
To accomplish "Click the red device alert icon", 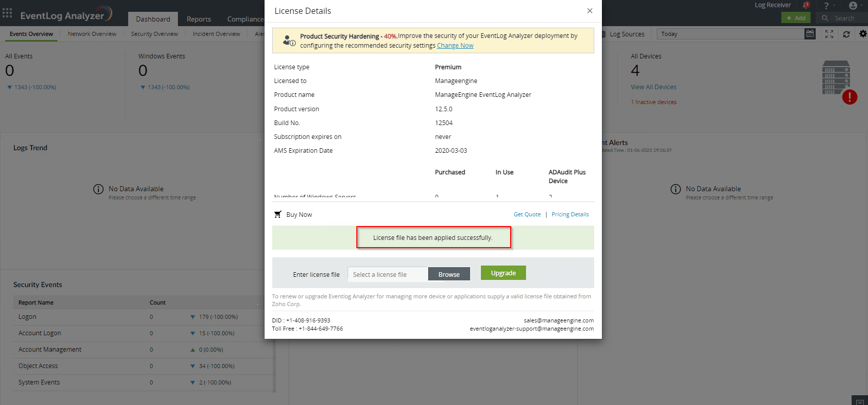I will click(x=850, y=97).
